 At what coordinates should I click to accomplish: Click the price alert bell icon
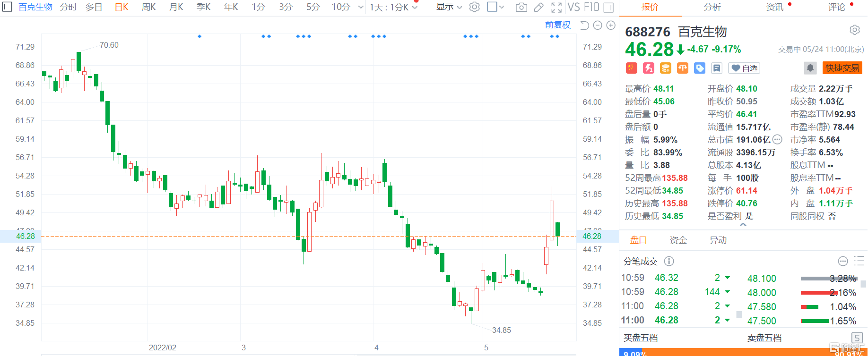810,68
